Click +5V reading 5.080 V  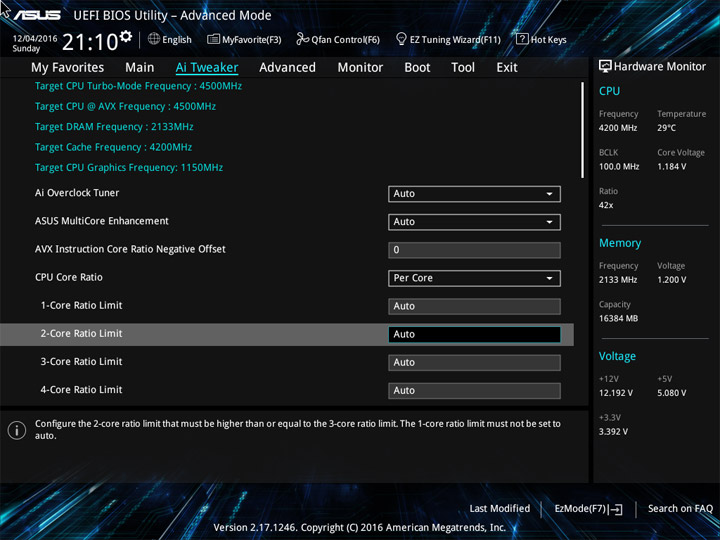point(671,393)
